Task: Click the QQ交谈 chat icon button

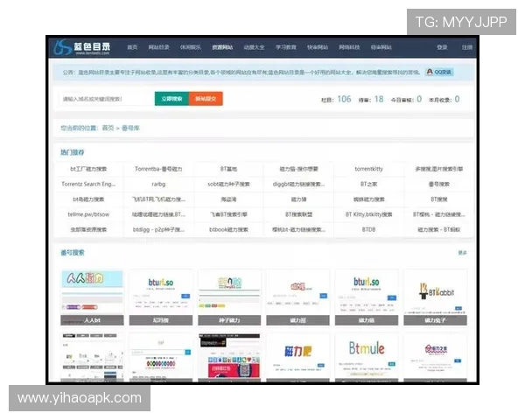Action: click(x=439, y=72)
